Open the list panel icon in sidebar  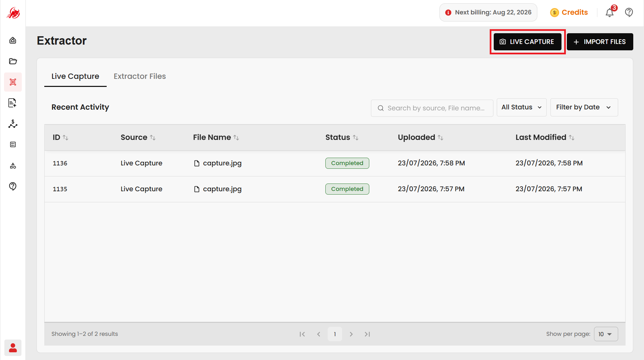13,145
